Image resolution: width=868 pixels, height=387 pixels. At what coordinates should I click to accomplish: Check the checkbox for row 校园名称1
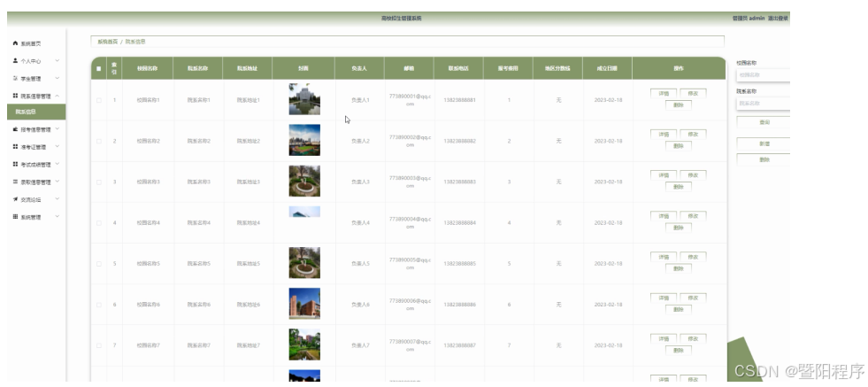tap(99, 100)
